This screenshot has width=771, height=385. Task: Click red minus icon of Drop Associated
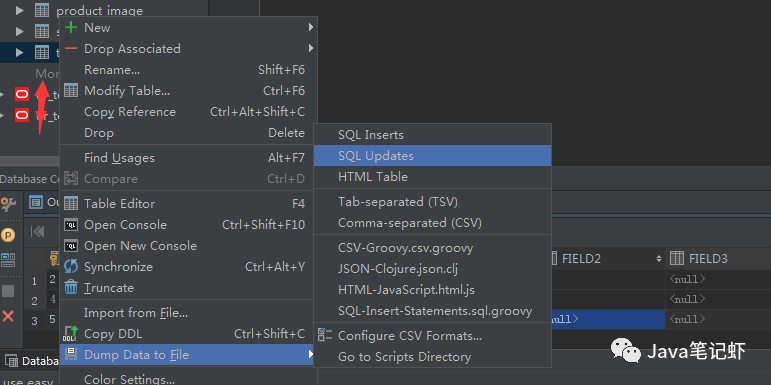coord(71,48)
